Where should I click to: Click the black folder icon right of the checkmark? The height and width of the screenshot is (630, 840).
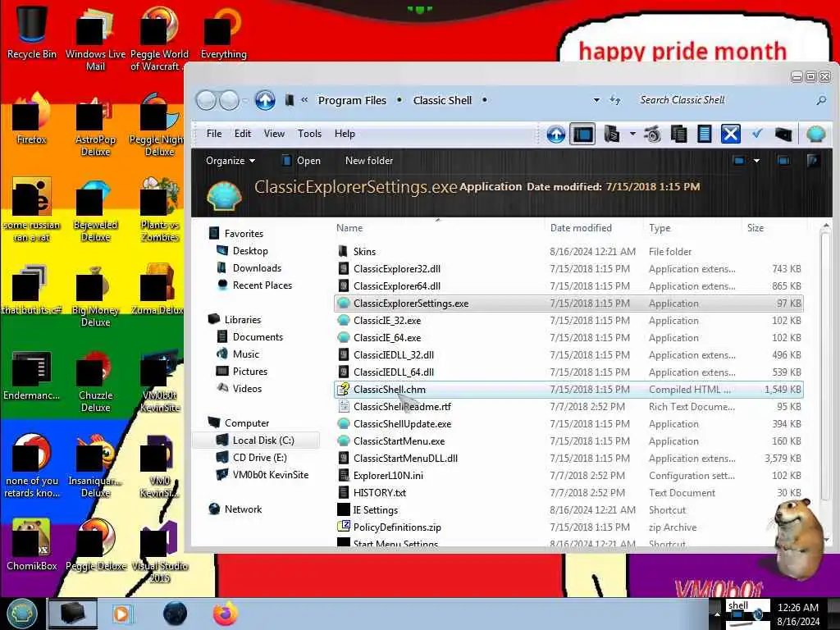783,134
